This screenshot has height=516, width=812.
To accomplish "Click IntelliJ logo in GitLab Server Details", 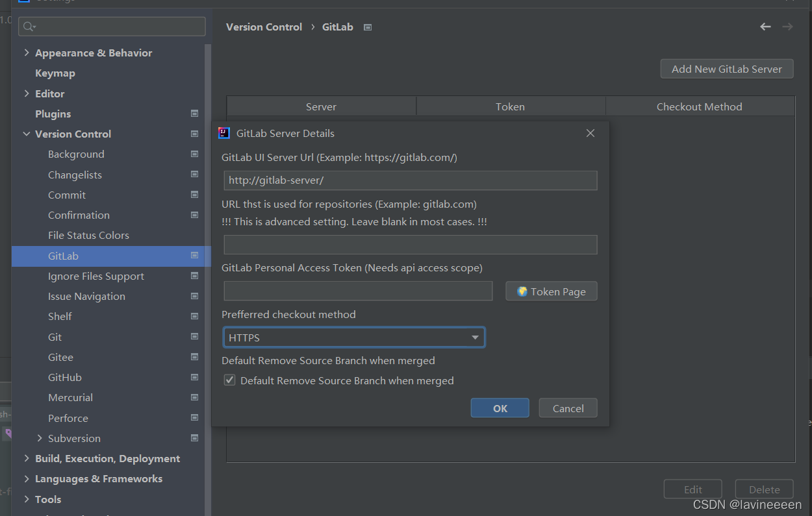I will [224, 133].
